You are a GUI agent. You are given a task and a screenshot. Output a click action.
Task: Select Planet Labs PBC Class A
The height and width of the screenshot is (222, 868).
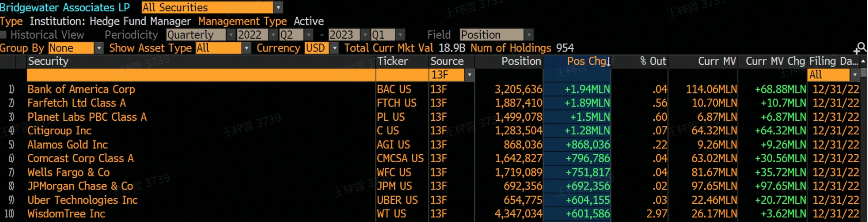pos(87,117)
